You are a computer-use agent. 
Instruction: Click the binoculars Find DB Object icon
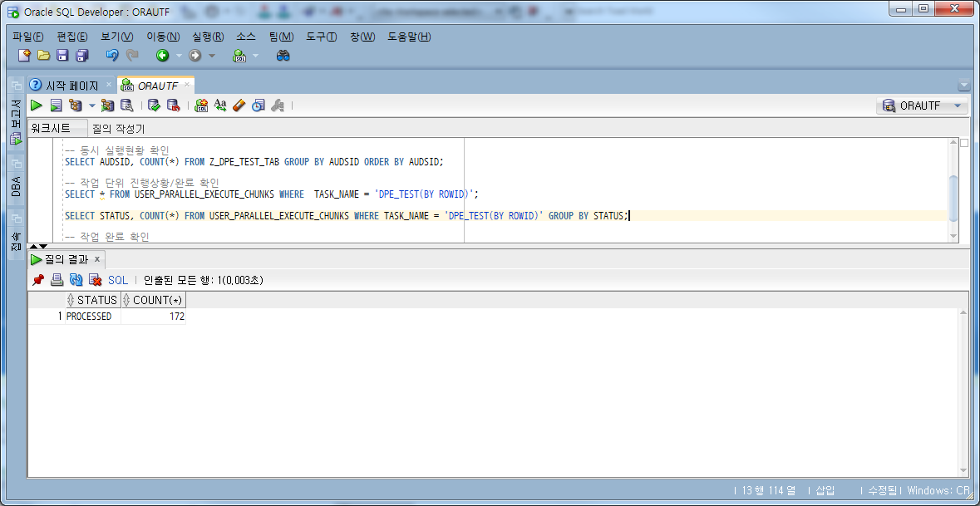[283, 56]
